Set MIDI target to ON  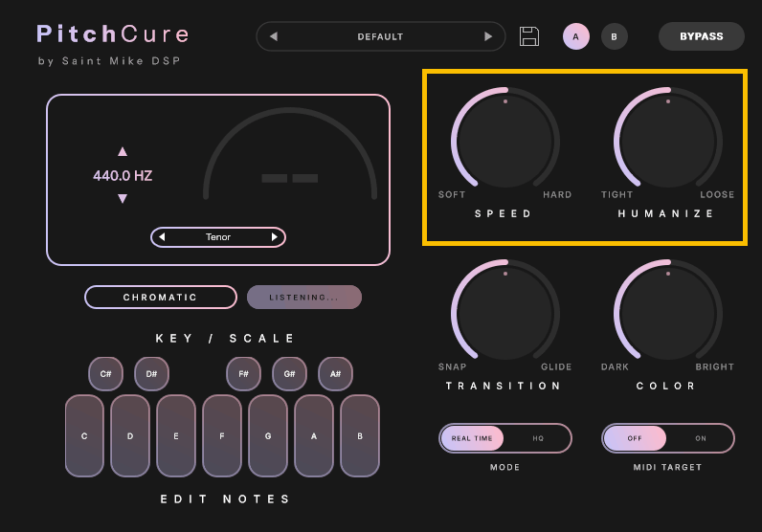tap(701, 438)
